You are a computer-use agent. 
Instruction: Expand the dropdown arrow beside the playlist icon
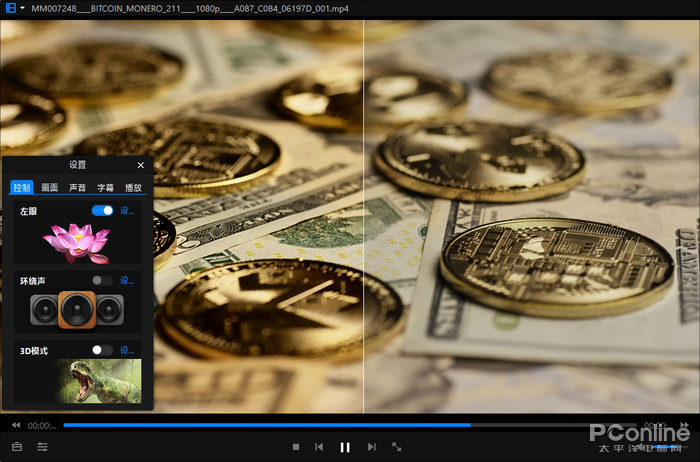(x=22, y=8)
